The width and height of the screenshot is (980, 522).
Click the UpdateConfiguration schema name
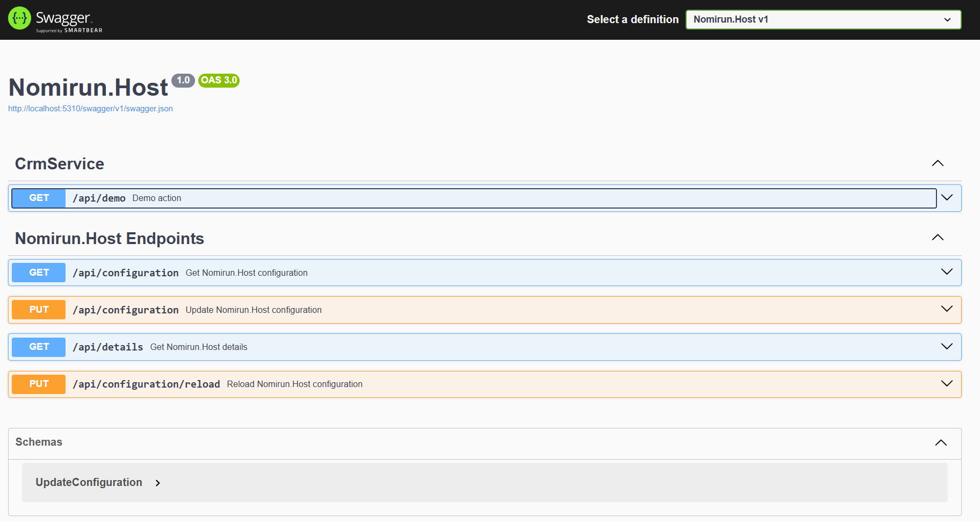[89, 482]
